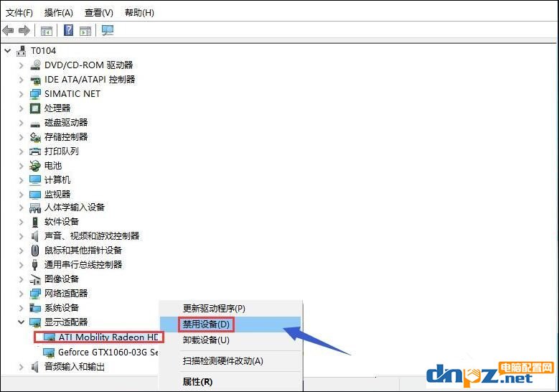Click the 系统设备 icon
This screenshot has height=392, width=559.
coord(35,308)
